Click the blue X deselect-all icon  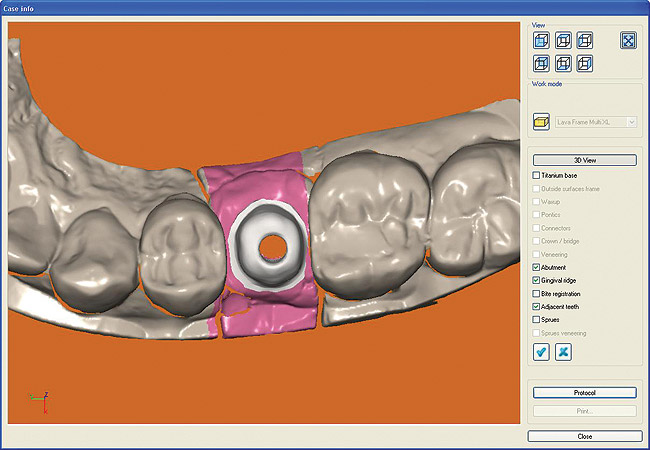pyautogui.click(x=564, y=352)
